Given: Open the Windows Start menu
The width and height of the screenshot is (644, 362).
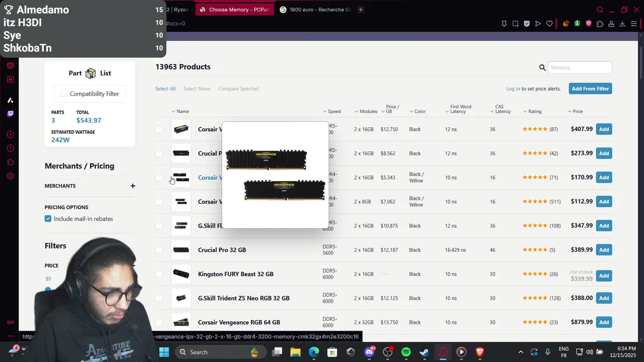Looking at the screenshot, I should coord(164,352).
